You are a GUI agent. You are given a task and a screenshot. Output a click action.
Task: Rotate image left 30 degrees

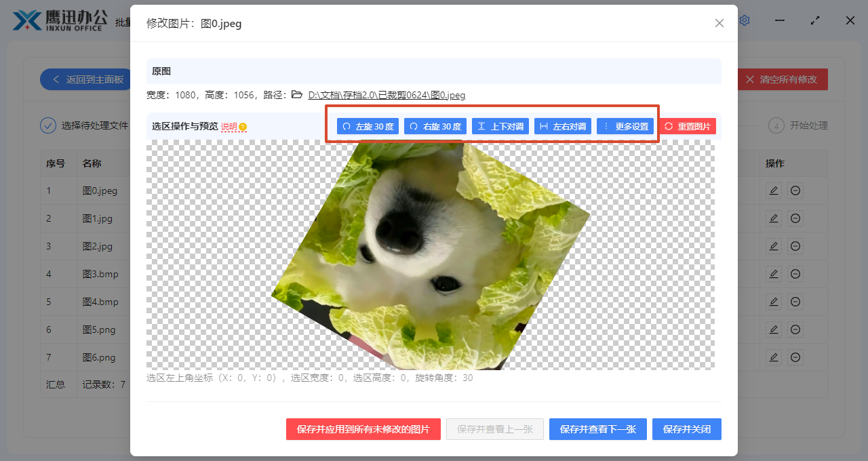pyautogui.click(x=368, y=126)
